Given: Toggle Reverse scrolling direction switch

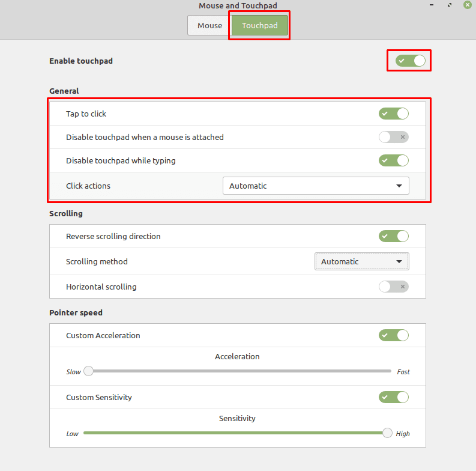Looking at the screenshot, I should [x=393, y=236].
